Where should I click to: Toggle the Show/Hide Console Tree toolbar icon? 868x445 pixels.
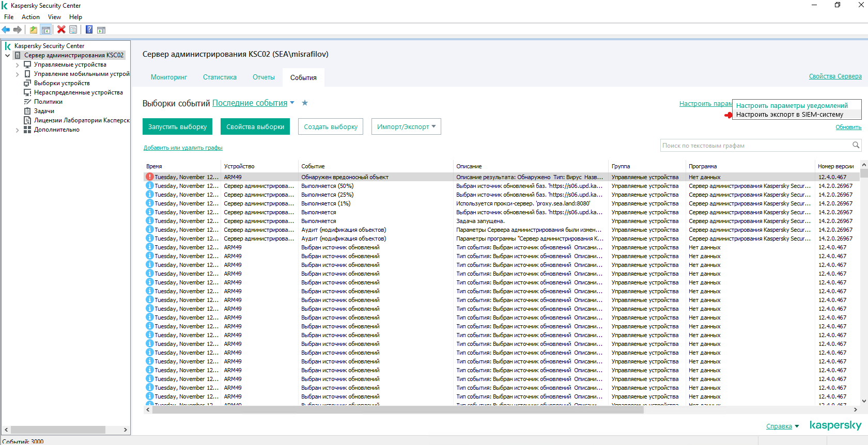point(46,30)
